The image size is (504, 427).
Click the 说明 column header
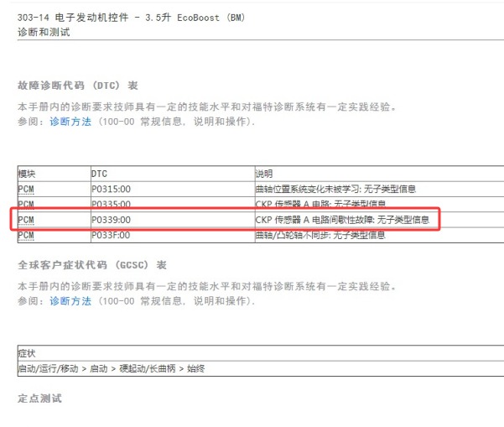tap(264, 174)
